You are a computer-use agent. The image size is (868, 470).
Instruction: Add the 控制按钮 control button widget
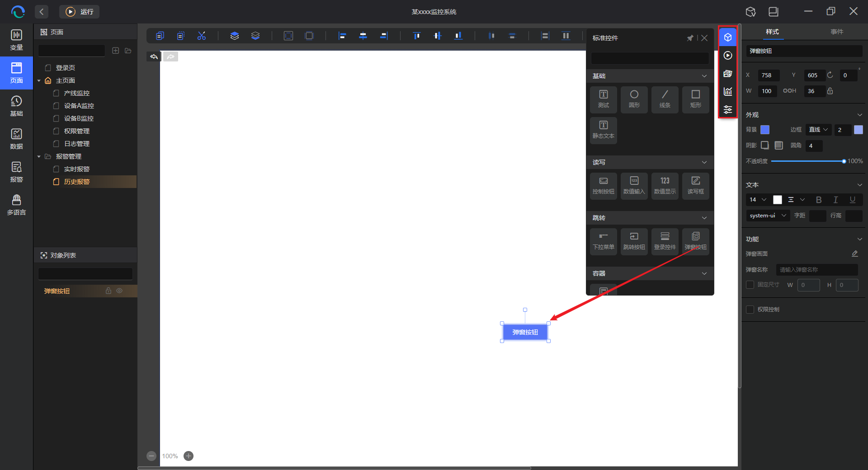[x=604, y=186]
